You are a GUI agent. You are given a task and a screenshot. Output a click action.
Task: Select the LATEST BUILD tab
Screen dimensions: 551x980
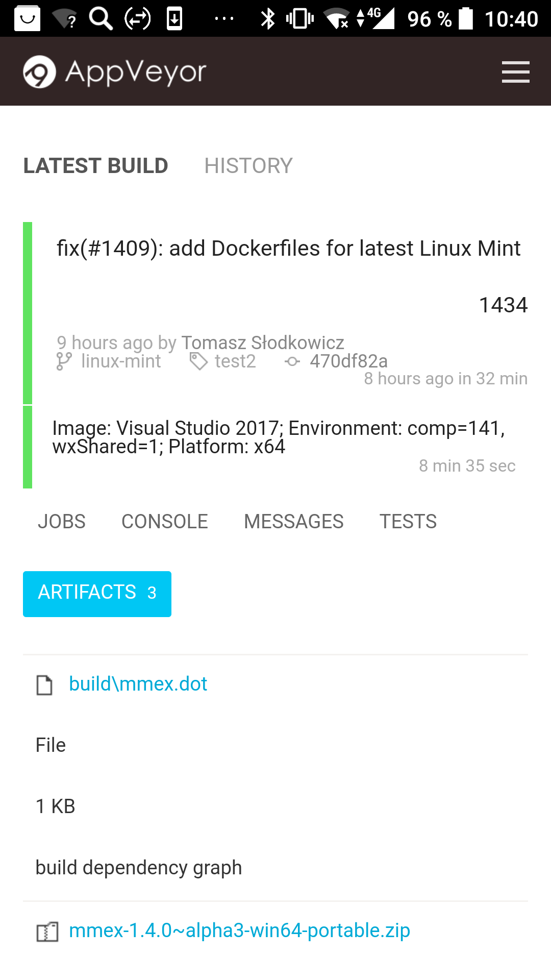coord(95,166)
